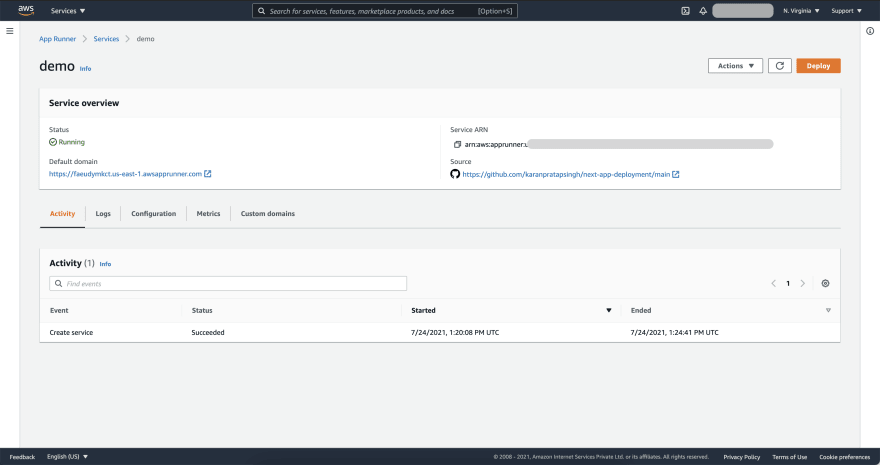
Task: Switch to the Logs tab
Action: tap(103, 214)
